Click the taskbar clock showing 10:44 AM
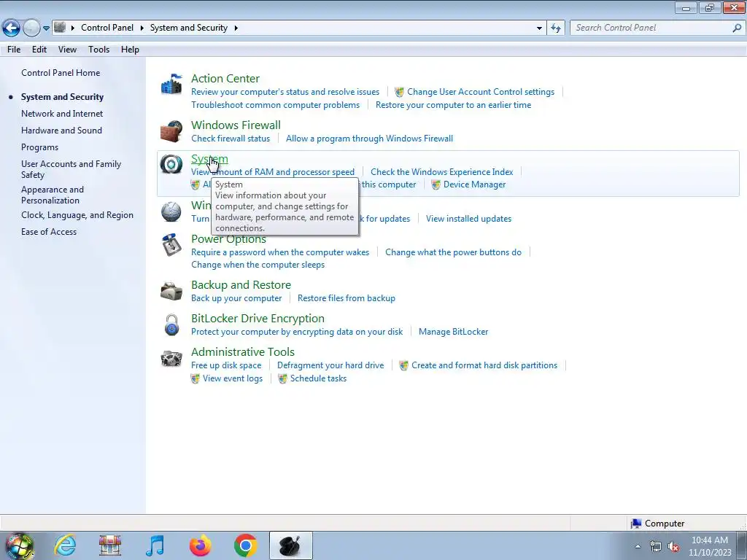The width and height of the screenshot is (747, 560). pyautogui.click(x=709, y=546)
